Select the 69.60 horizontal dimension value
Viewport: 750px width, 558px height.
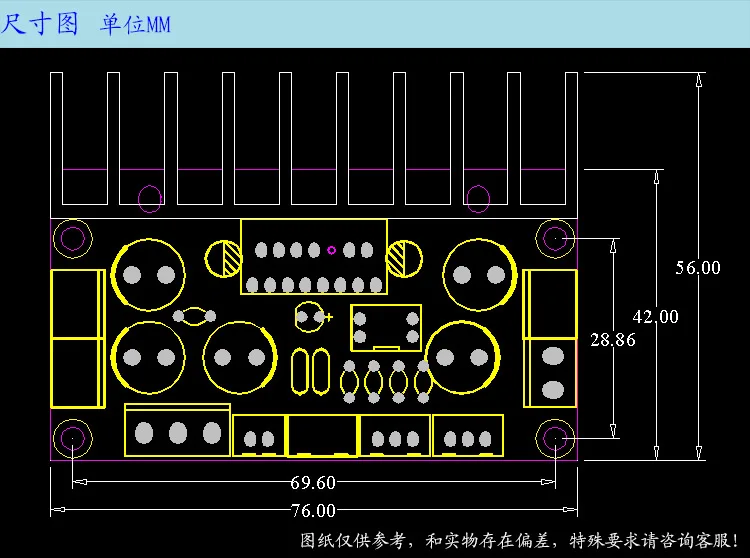tap(313, 483)
